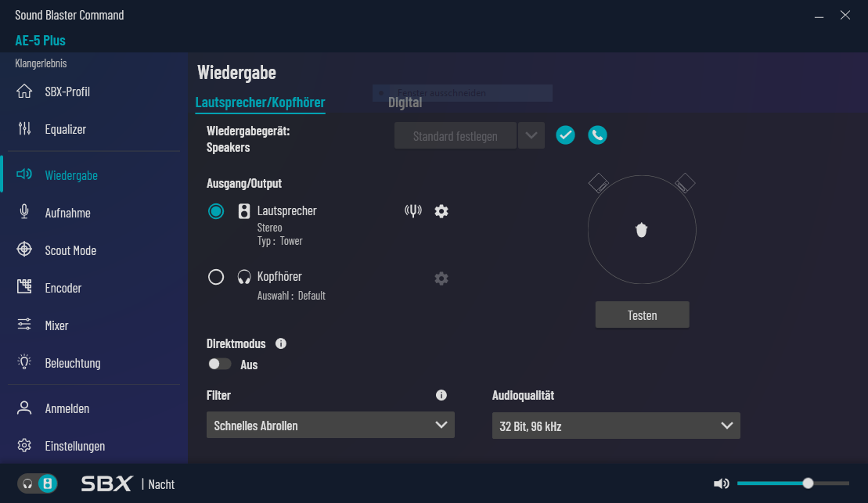This screenshot has height=503, width=868.
Task: Click the Scout Mode crosshair icon
Action: pos(24,250)
